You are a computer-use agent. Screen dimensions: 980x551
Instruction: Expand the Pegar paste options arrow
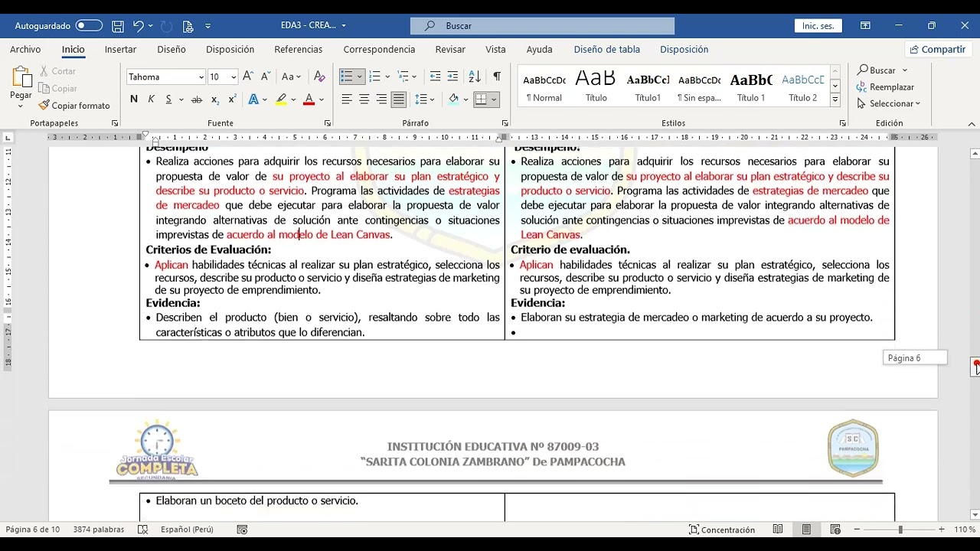point(21,106)
